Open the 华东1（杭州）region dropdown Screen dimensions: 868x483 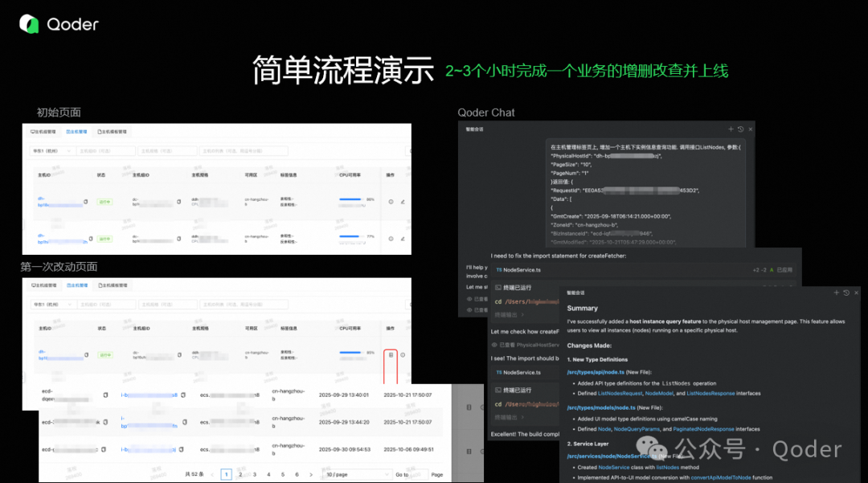click(50, 151)
